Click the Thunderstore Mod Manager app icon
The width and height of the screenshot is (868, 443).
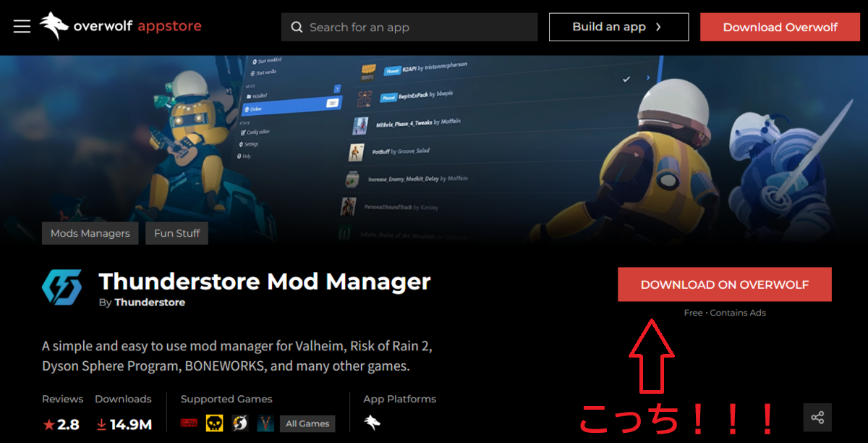[x=62, y=287]
